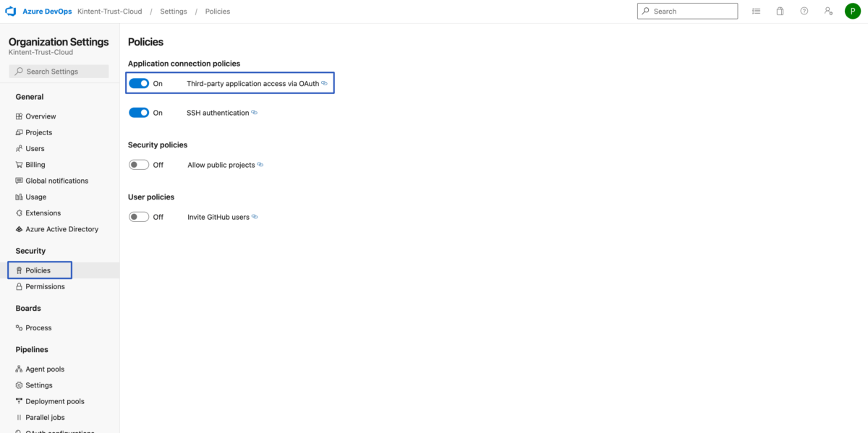
Task: Navigate to Settings in the breadcrumb
Action: (x=172, y=11)
